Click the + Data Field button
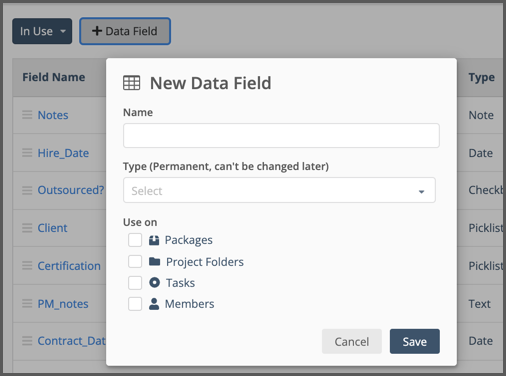 point(125,31)
